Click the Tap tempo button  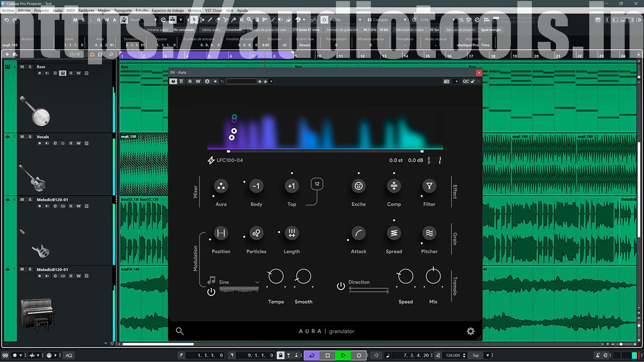[x=476, y=355]
